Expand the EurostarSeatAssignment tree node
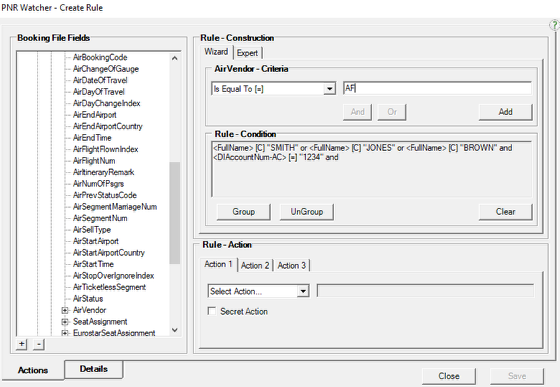This screenshot has width=560, height=387. point(65,333)
